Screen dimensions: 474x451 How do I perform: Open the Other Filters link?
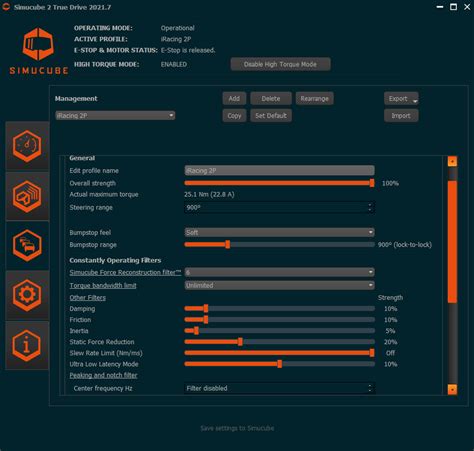(x=87, y=298)
